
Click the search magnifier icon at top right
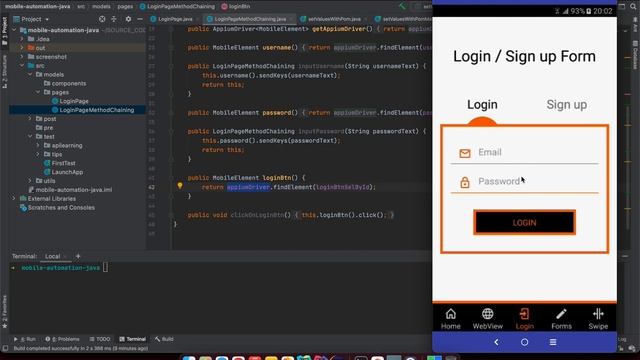(633, 6)
